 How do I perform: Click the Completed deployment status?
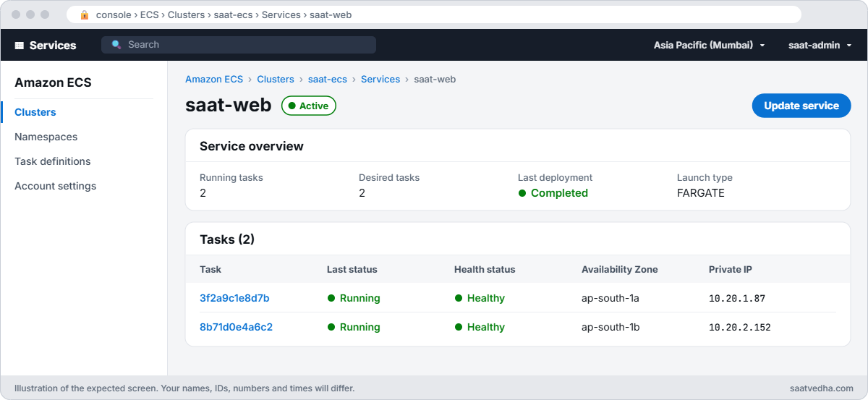point(553,193)
